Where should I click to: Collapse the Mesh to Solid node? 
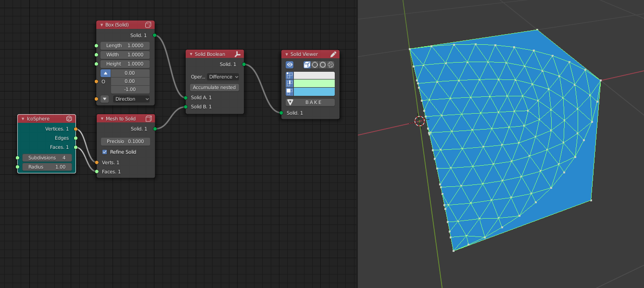pyautogui.click(x=102, y=118)
